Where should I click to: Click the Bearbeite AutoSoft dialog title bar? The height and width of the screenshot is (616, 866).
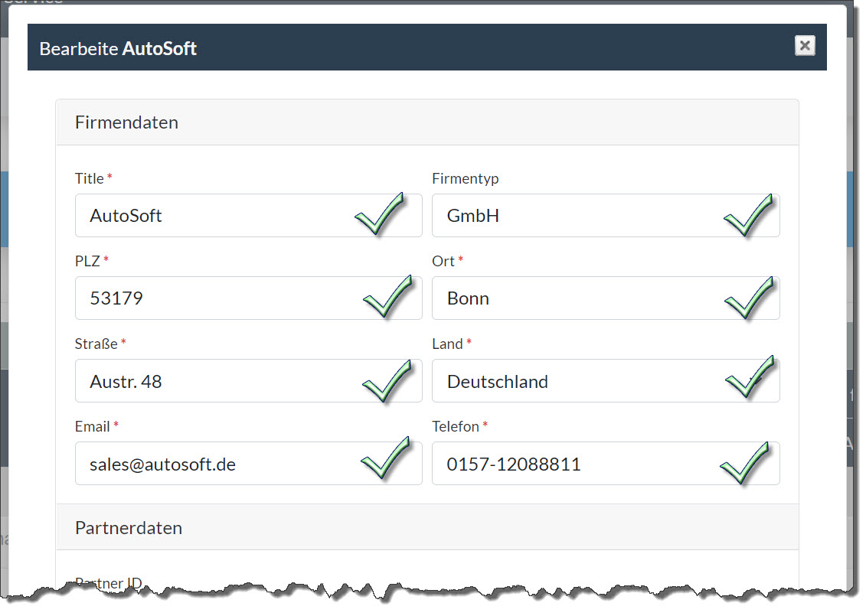459,48
